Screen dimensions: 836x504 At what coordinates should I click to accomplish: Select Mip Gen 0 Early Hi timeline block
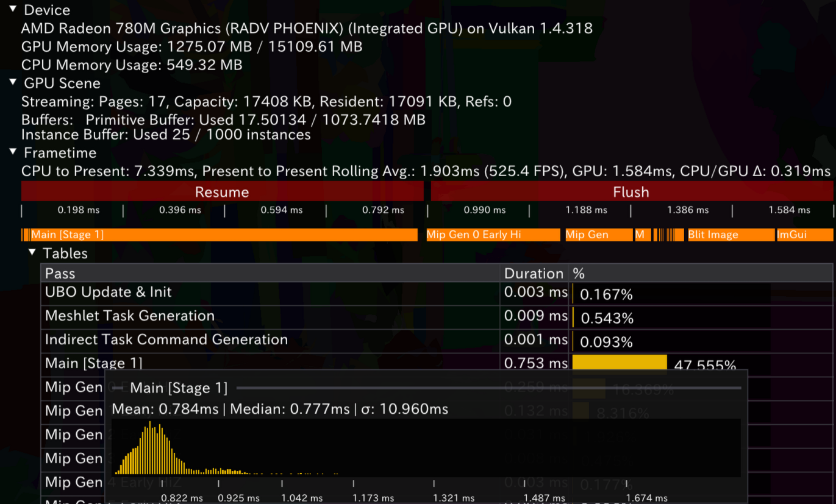(x=493, y=235)
